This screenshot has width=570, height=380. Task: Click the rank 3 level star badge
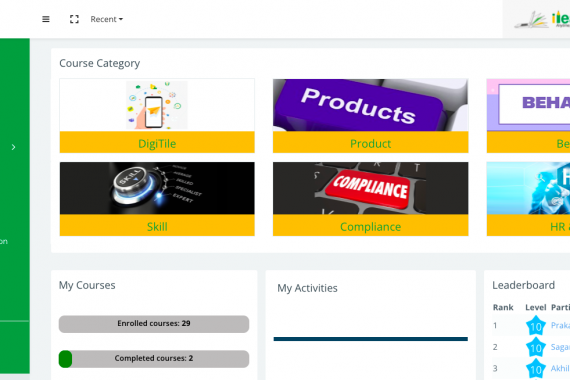click(x=536, y=369)
